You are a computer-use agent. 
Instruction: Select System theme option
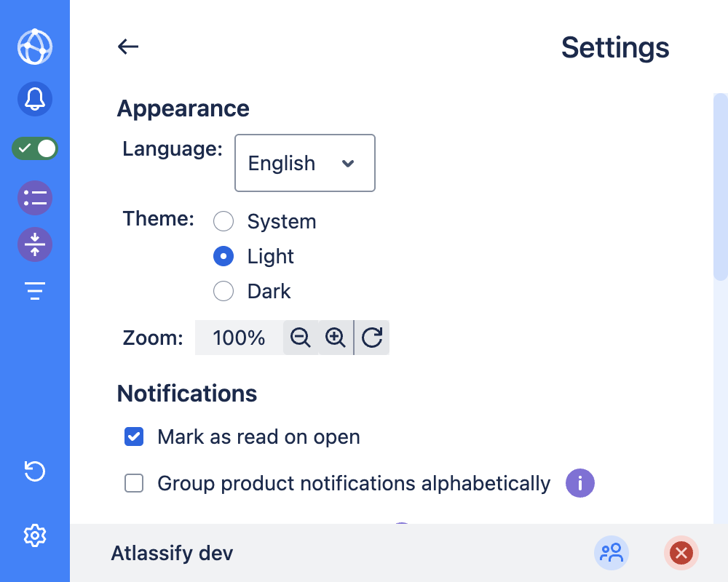coord(223,221)
